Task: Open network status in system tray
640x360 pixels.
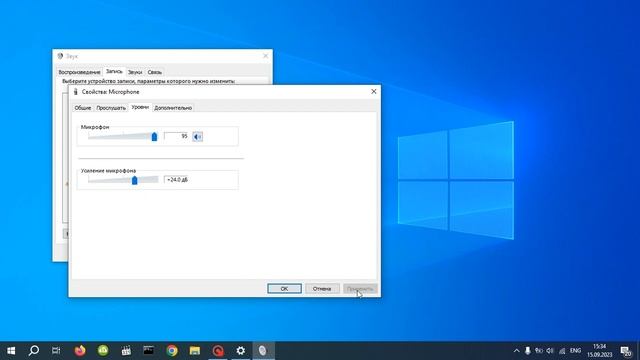Action: pos(562,351)
